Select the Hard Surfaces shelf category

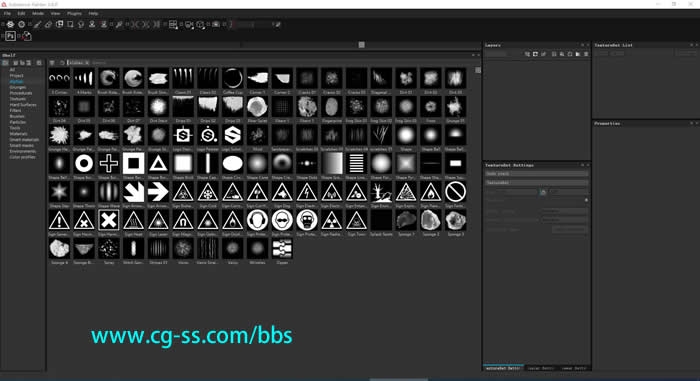pos(23,105)
